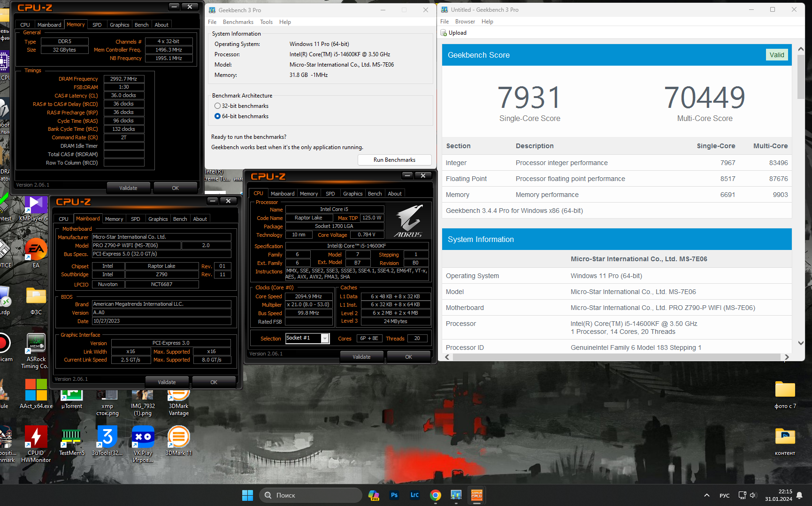Open AAct_x64.exe desktop icon

coord(36,394)
